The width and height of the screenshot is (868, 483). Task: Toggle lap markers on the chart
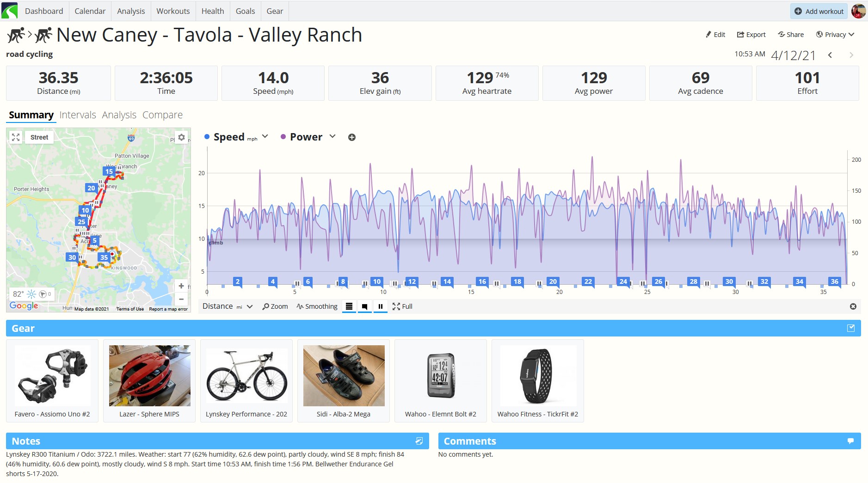pyautogui.click(x=349, y=306)
